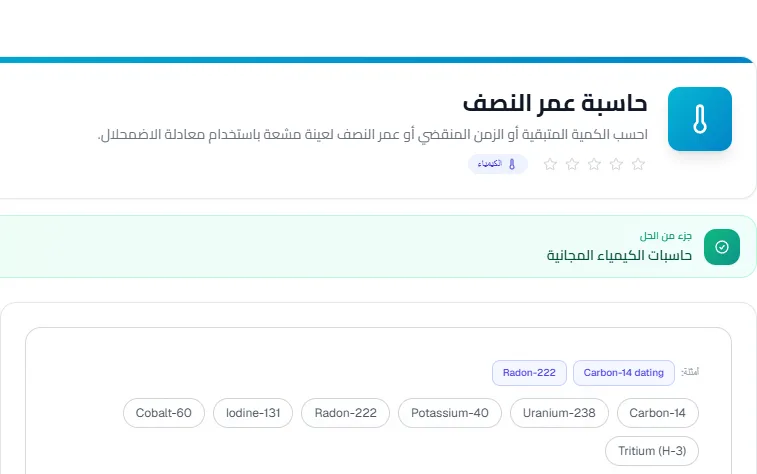Open حاسبات الكيمياء المجانية link
Viewport: 757px width, 474px height.
[x=619, y=255]
